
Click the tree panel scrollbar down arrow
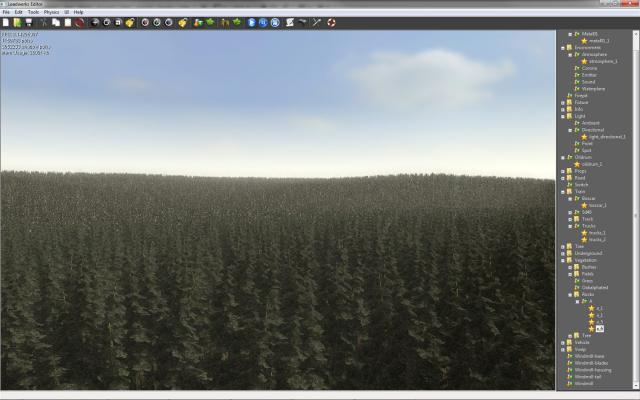[x=636, y=386]
